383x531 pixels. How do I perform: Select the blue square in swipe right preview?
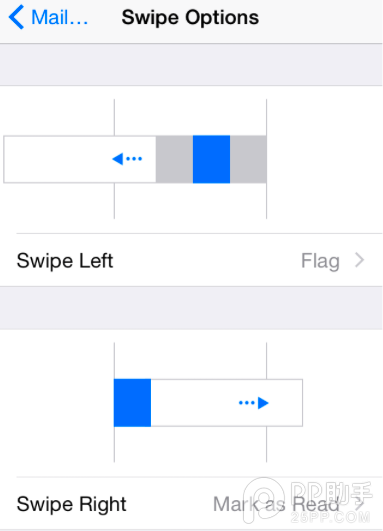(x=132, y=403)
